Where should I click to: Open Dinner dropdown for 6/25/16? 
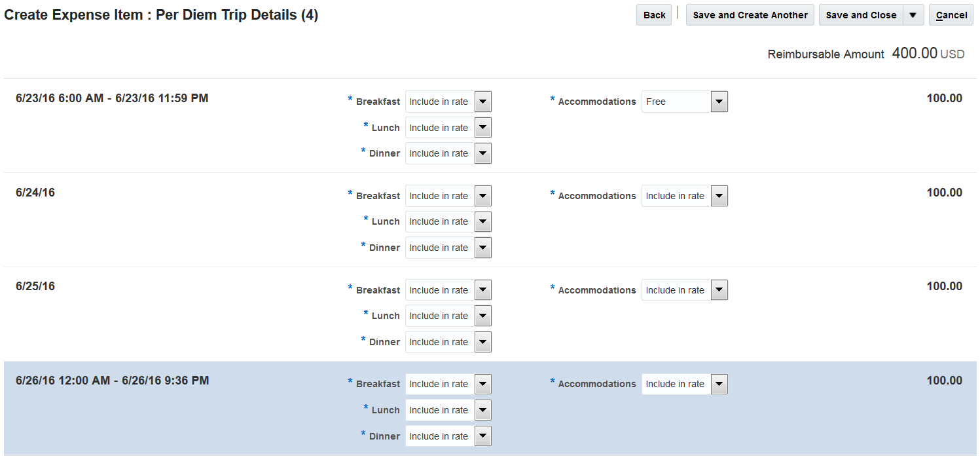pyautogui.click(x=482, y=342)
